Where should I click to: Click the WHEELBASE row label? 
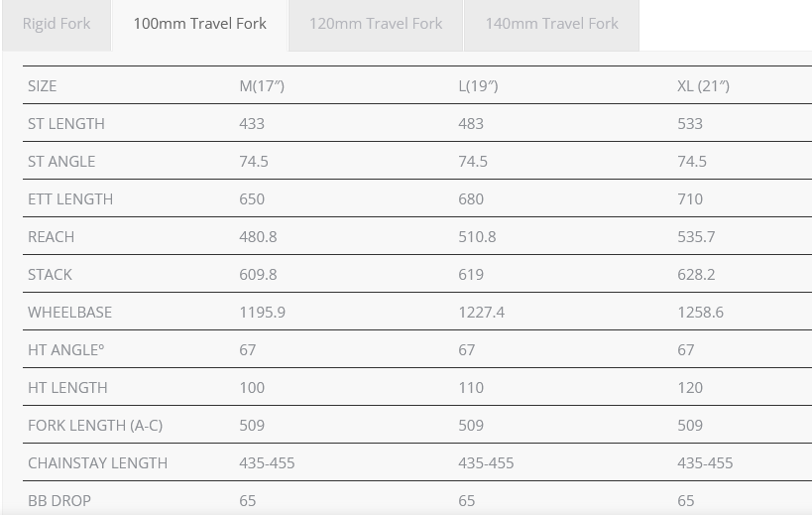pyautogui.click(x=70, y=313)
